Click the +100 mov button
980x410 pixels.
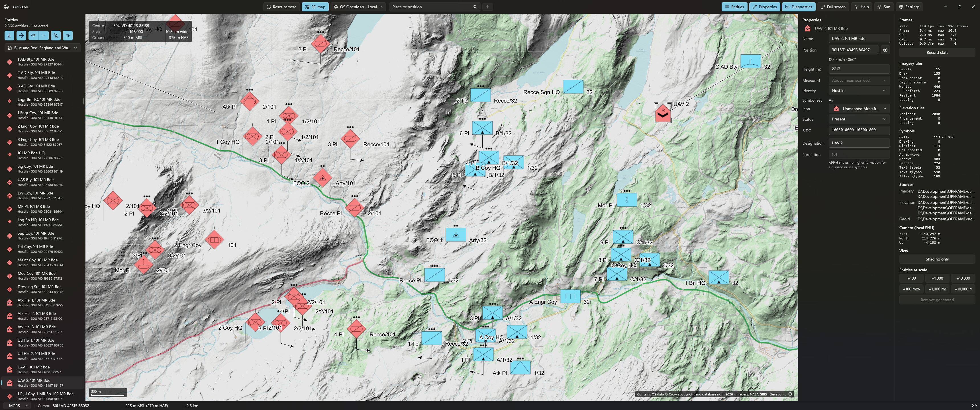[912, 289]
